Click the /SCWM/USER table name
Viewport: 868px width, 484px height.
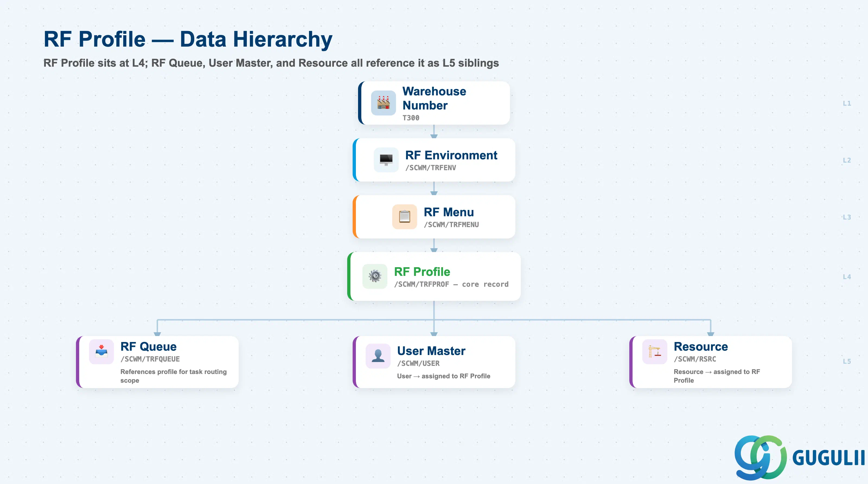(x=418, y=363)
